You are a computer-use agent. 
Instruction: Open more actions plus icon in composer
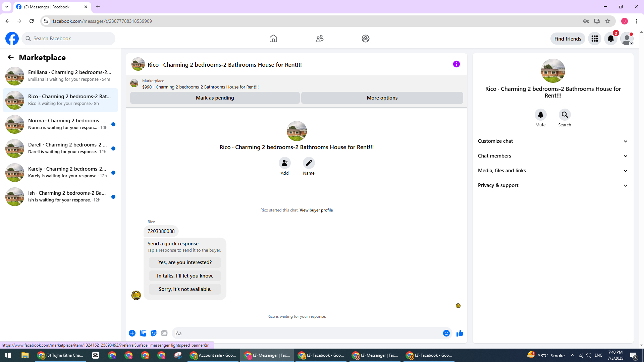(x=132, y=333)
